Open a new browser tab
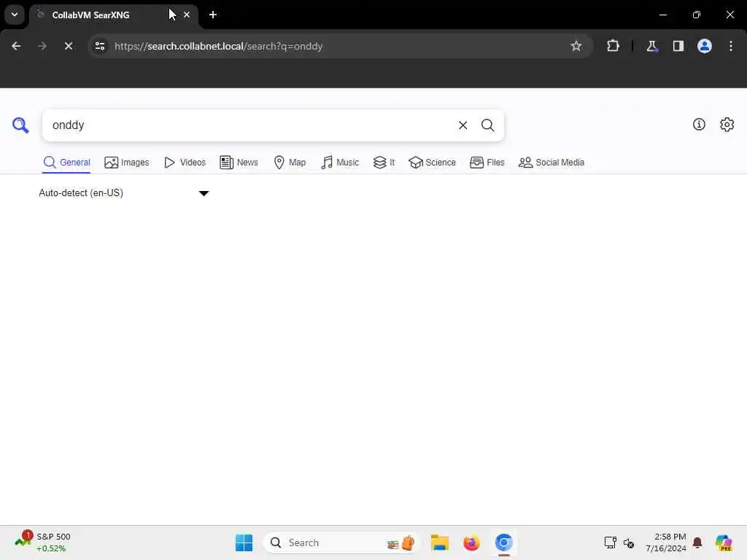This screenshot has height=560, width=747. coord(213,15)
